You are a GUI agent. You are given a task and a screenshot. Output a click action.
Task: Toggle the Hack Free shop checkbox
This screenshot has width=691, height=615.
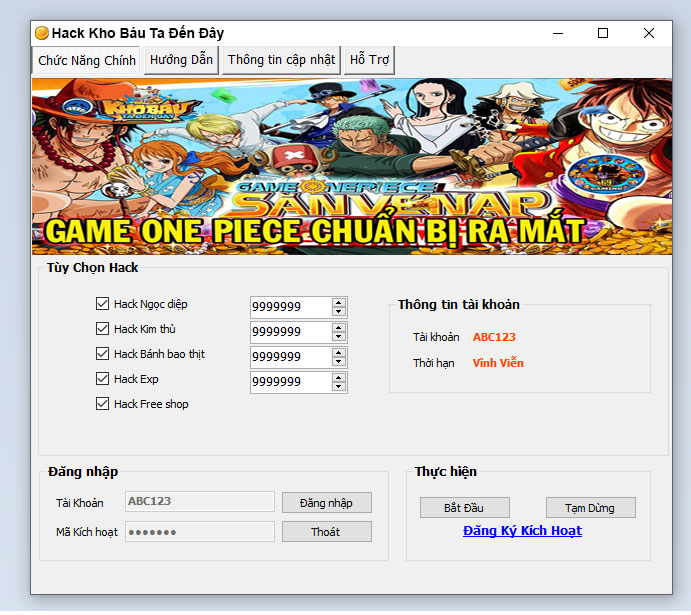point(102,404)
